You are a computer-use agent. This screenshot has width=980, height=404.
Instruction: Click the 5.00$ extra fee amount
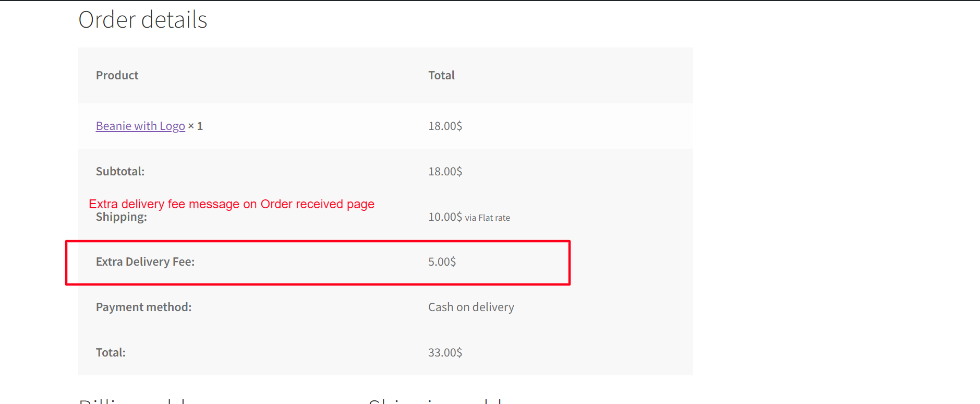[442, 262]
